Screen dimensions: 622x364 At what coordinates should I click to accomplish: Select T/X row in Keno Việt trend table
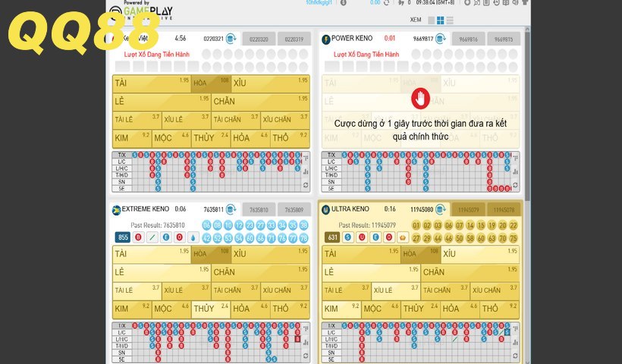coord(122,155)
